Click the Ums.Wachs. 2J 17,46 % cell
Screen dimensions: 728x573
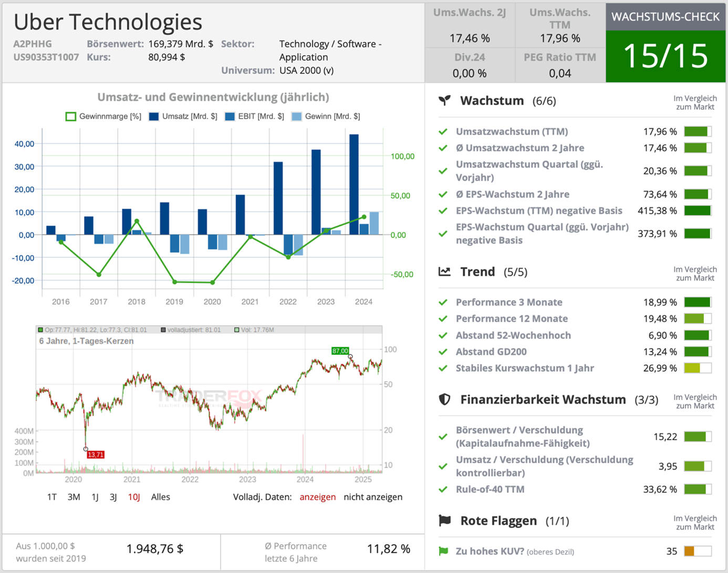tap(470, 25)
